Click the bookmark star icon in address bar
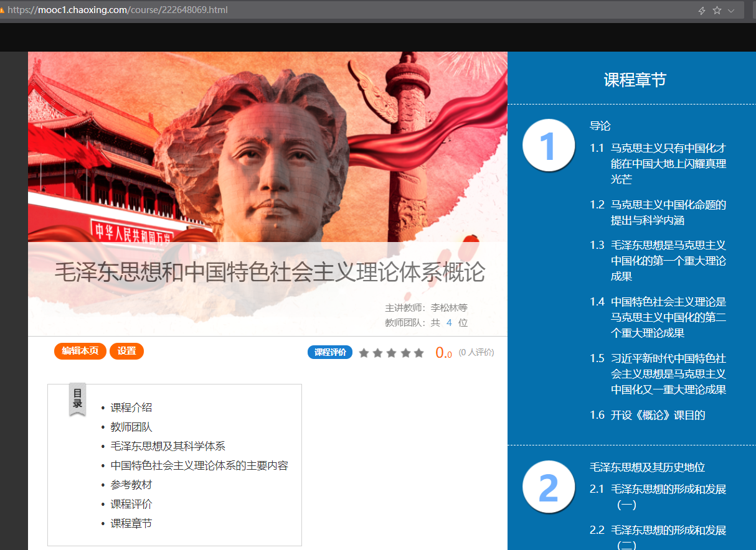 click(x=717, y=11)
